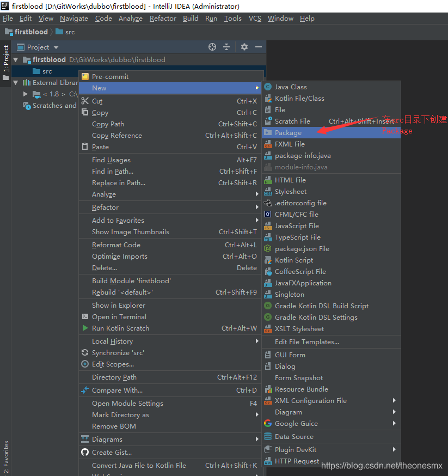Screen dimensions: 448x476
Task: Click the HTTP Request API icon
Action: pos(268,461)
